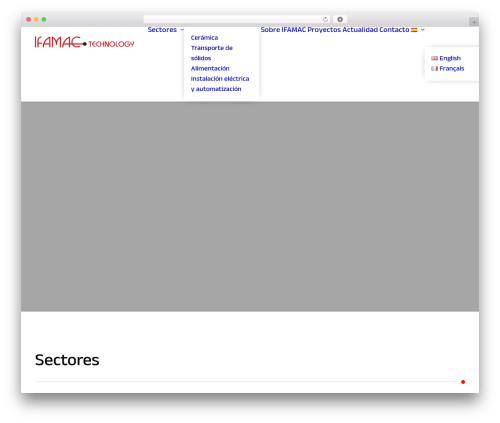Open a new browser tab
This screenshot has height=423, width=500.
click(474, 22)
